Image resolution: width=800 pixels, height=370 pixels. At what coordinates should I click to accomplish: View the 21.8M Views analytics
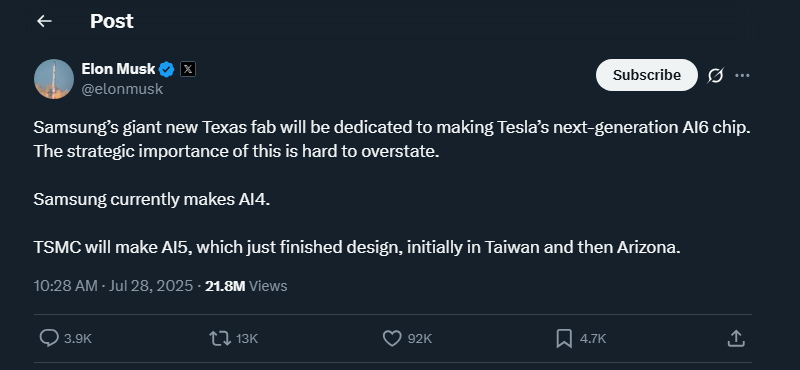click(x=246, y=286)
